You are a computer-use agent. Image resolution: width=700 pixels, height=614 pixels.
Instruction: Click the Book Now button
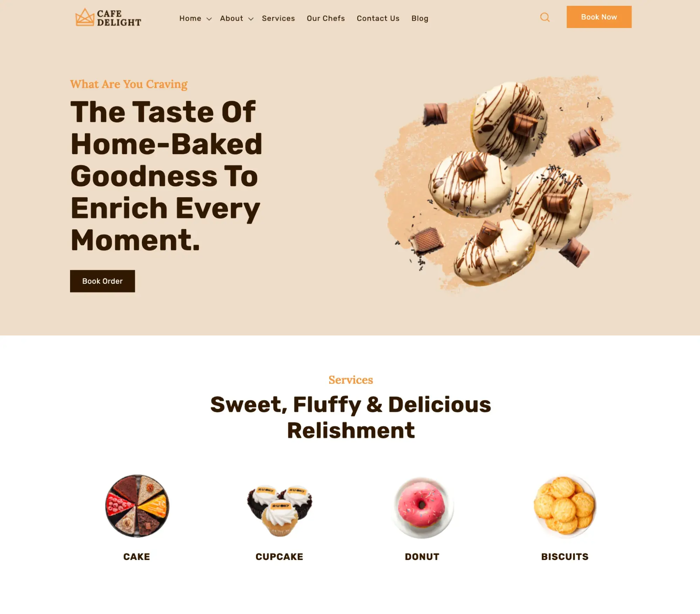(x=599, y=17)
